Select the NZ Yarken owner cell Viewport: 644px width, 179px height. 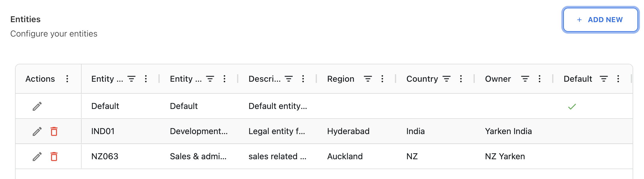tap(505, 157)
